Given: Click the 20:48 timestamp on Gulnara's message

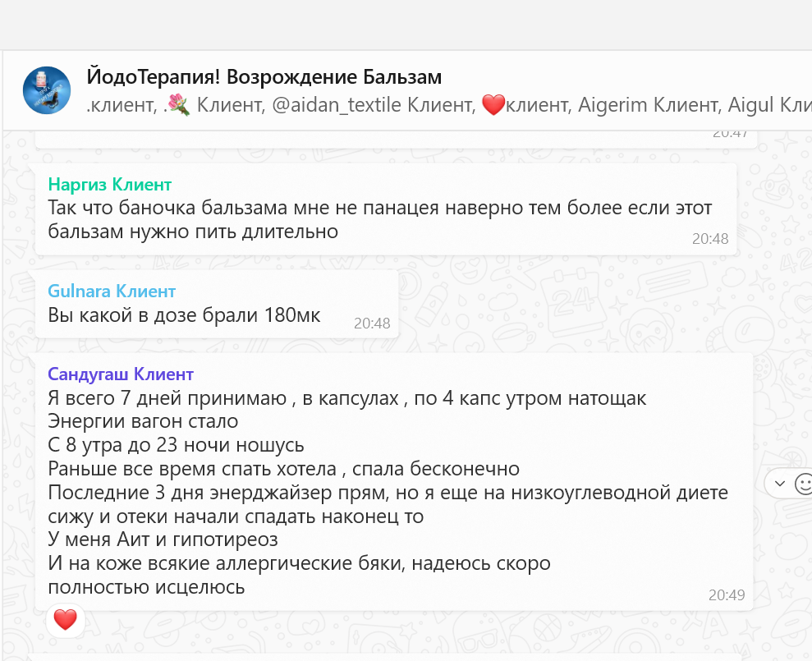Looking at the screenshot, I should click(372, 323).
